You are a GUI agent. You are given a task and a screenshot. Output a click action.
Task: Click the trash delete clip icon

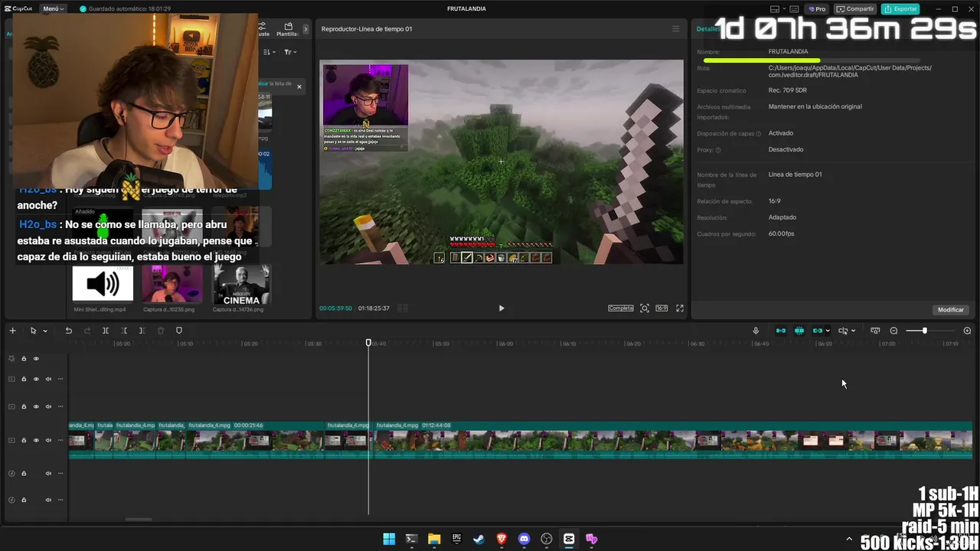[161, 331]
